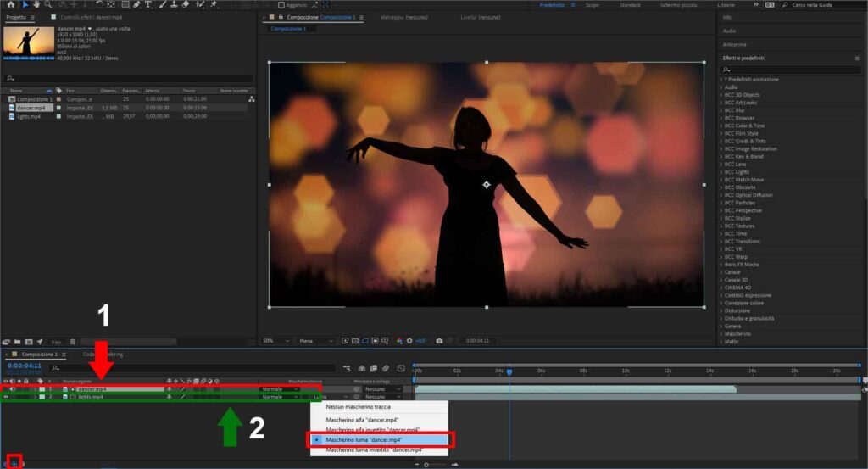This screenshot has width=868, height=469.
Task: Open the show channel color icon
Action: pos(400,341)
